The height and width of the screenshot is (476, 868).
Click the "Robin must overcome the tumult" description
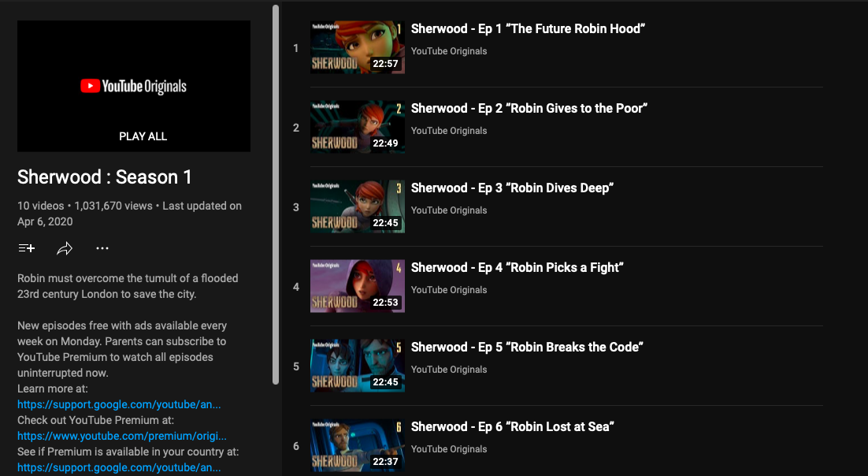point(128,286)
